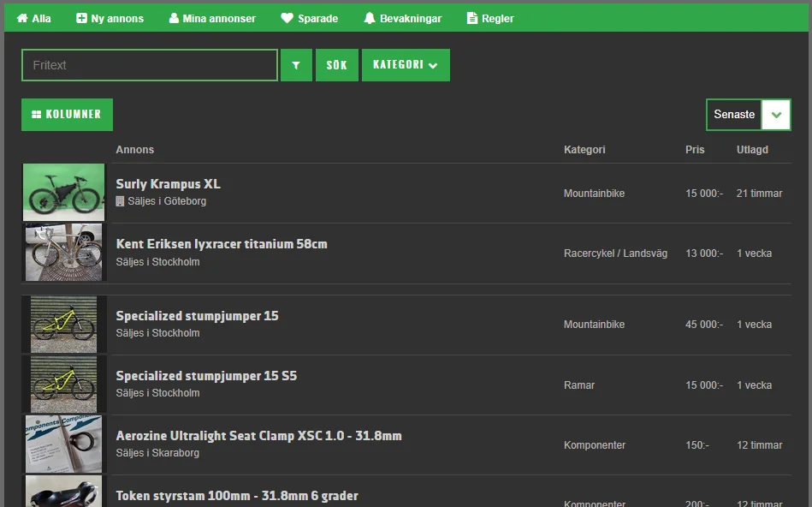812x507 pixels.
Task: Click the Utlagd column header
Action: [752, 150]
